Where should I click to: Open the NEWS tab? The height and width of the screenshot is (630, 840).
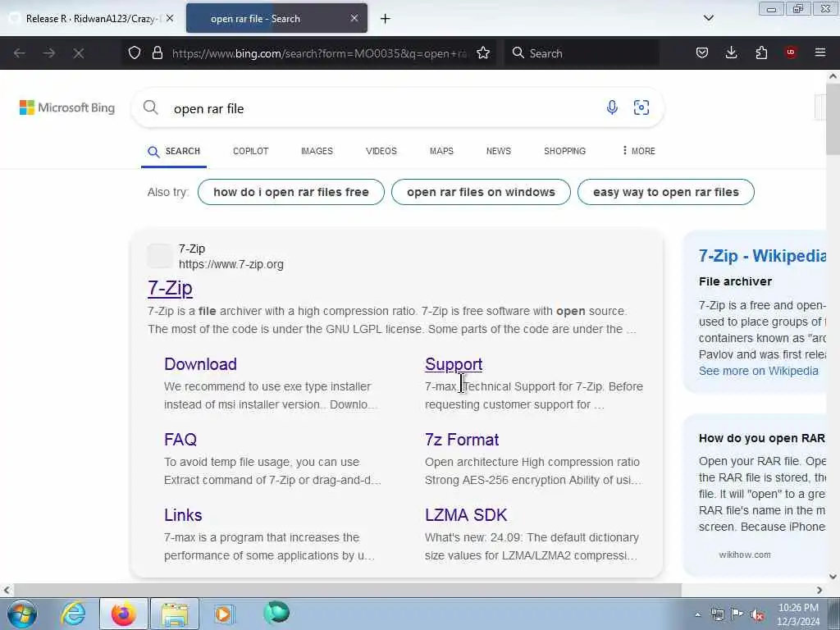tap(498, 151)
